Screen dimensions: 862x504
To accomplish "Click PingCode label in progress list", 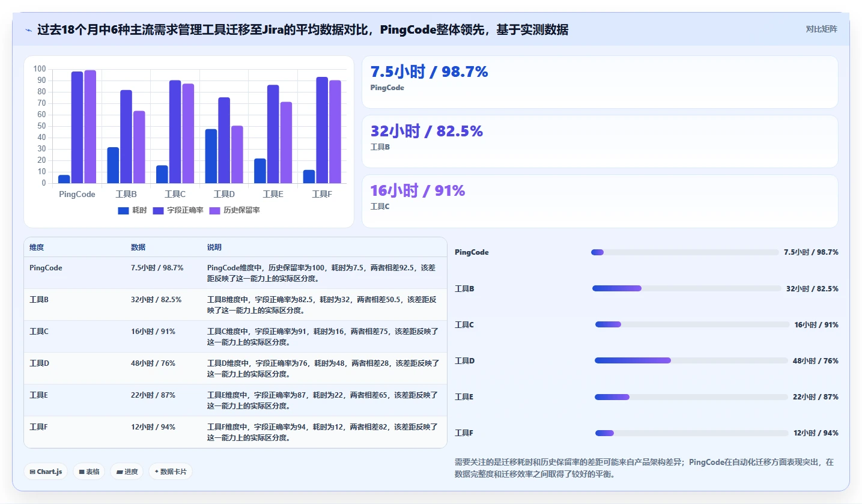I will (472, 252).
